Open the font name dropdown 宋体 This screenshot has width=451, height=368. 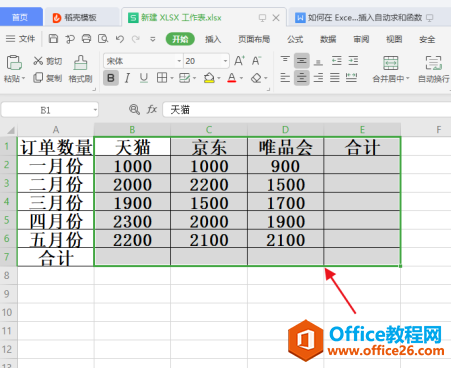[179, 61]
